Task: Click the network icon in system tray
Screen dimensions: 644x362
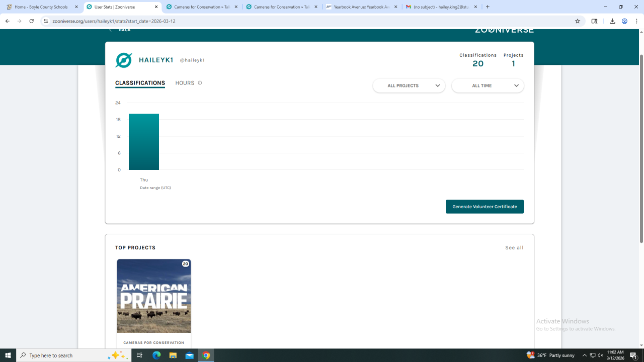Action: [x=593, y=355]
